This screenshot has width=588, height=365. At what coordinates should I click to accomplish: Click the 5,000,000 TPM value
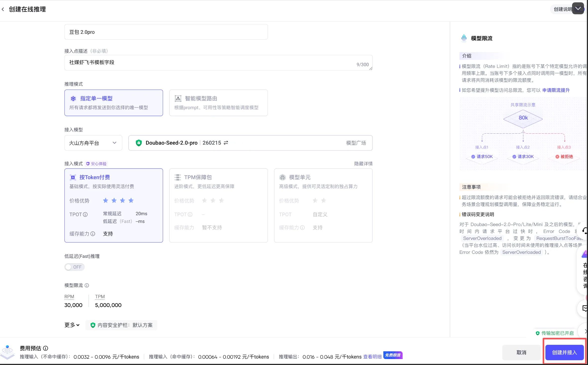pos(108,305)
